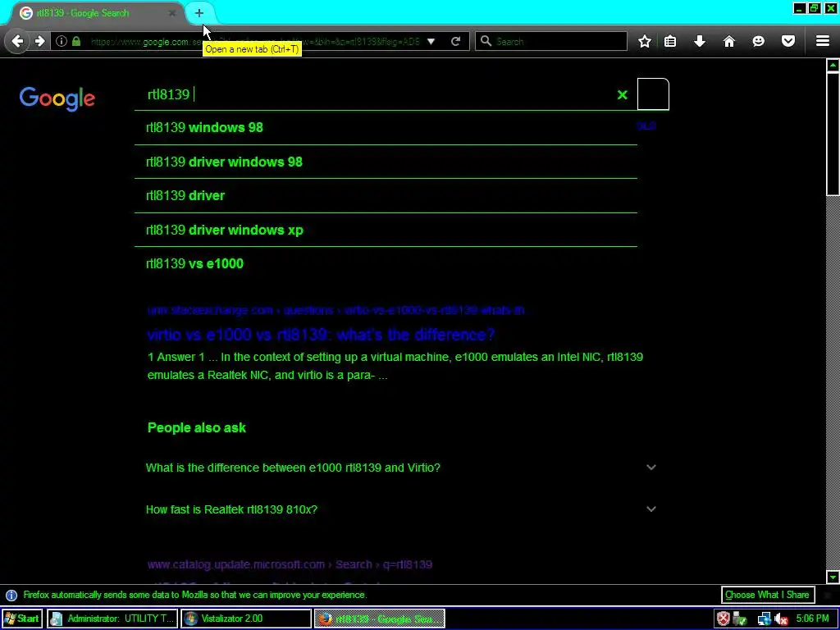Reload the current page

point(456,41)
